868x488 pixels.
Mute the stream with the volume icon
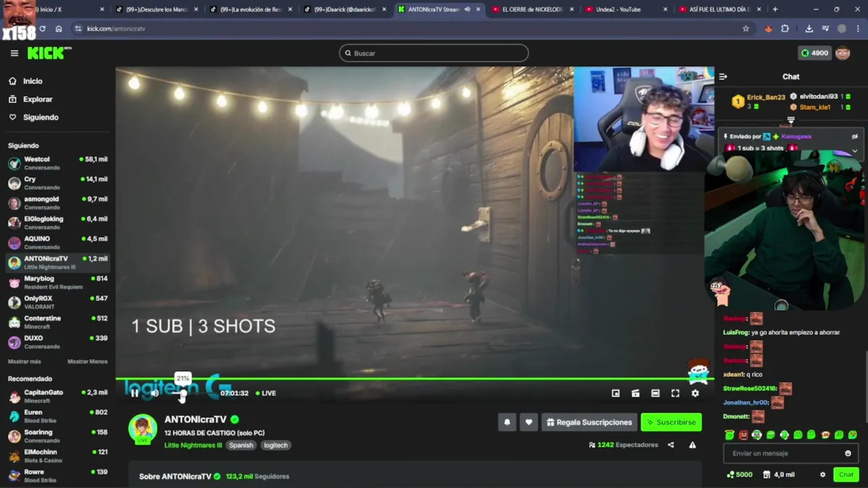point(155,393)
